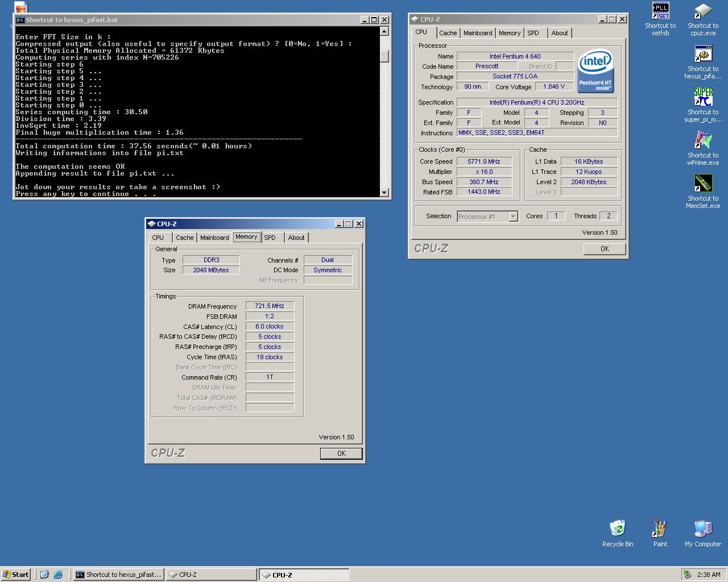Expand the Processor #1 selection dropdown
The width and height of the screenshot is (728, 582).
(x=513, y=217)
